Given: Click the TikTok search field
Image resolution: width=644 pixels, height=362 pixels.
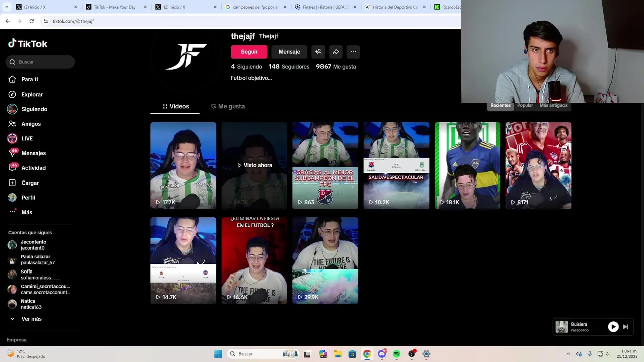Looking at the screenshot, I should tap(40, 62).
